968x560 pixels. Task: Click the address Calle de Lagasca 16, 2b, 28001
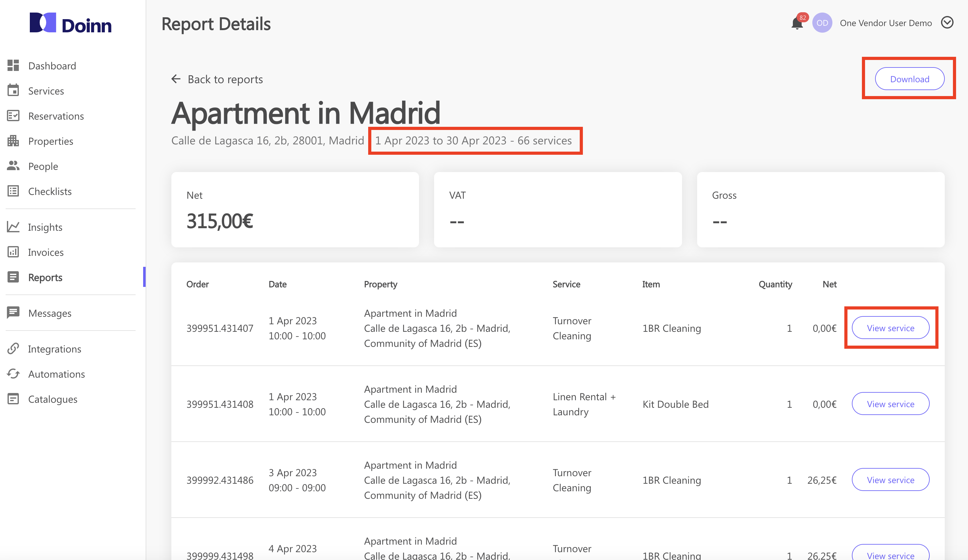coord(248,141)
